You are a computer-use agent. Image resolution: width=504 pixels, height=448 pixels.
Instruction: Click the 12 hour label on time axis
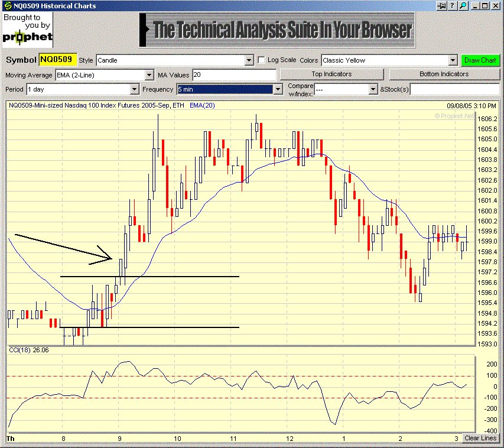290,439
